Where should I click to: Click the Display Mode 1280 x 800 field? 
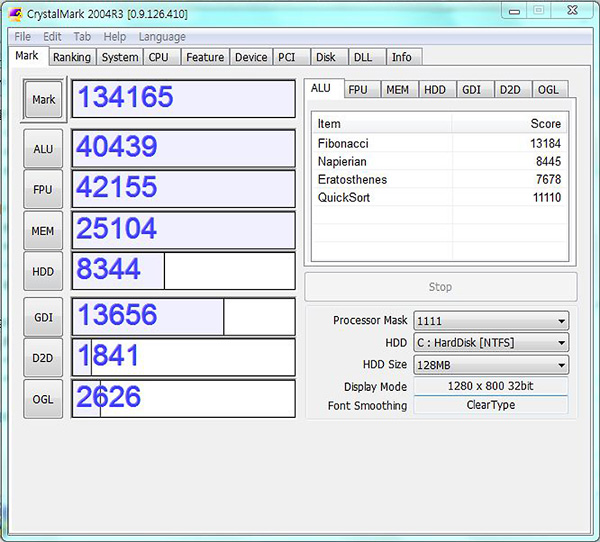[x=491, y=386]
